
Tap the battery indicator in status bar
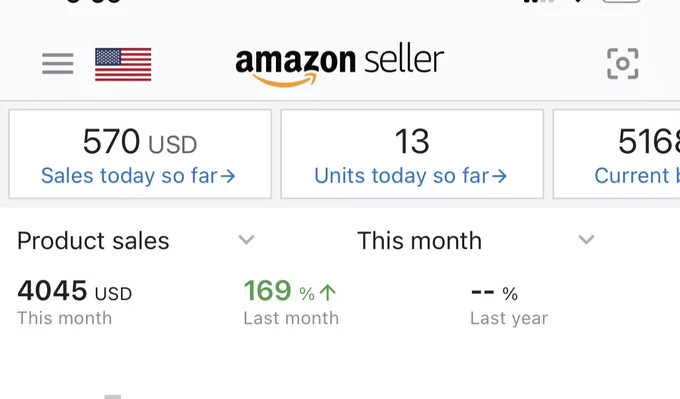(x=621, y=1)
